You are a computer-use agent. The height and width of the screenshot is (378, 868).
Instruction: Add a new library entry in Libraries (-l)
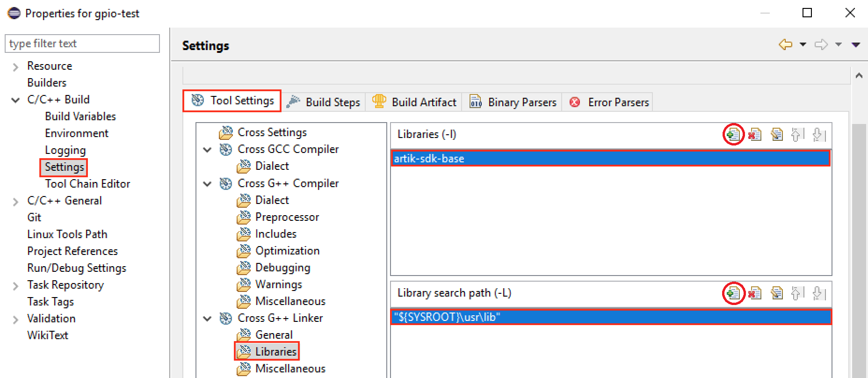point(733,135)
